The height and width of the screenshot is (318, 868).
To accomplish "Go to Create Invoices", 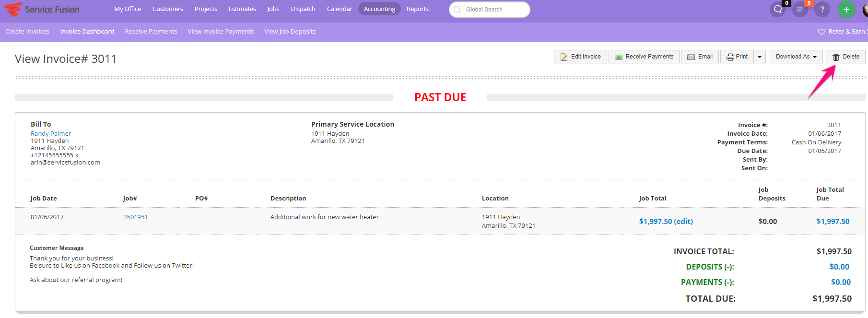I will (27, 31).
